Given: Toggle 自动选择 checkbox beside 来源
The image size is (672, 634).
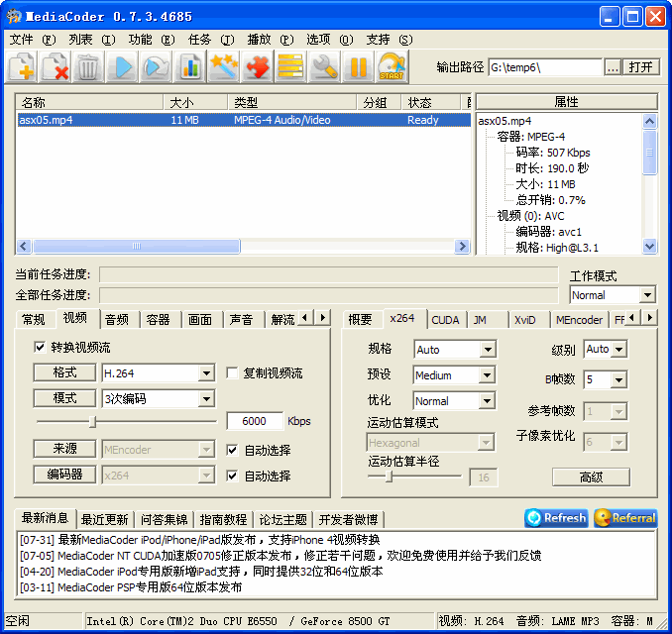Looking at the screenshot, I should click(x=232, y=450).
